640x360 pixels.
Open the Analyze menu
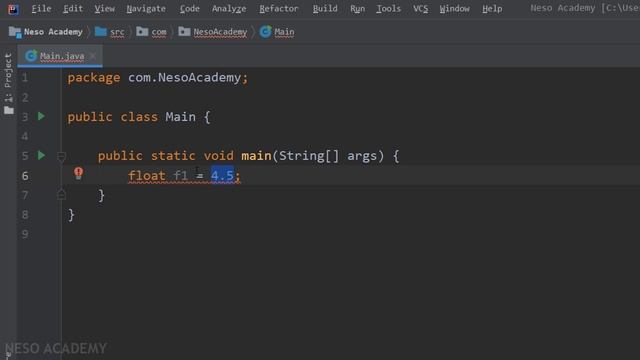click(229, 9)
